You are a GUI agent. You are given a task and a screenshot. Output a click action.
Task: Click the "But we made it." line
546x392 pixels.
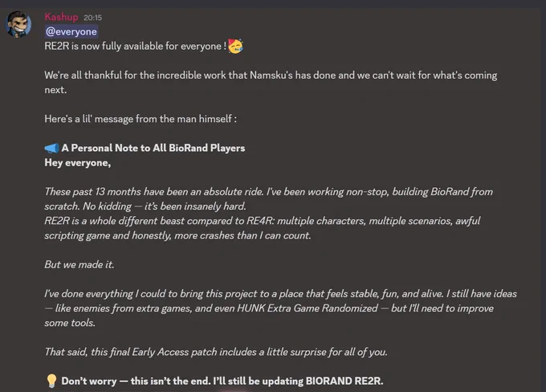point(79,264)
